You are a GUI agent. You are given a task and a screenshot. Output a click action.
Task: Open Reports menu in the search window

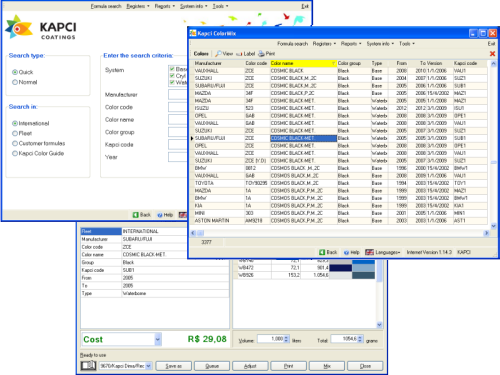coord(164,6)
